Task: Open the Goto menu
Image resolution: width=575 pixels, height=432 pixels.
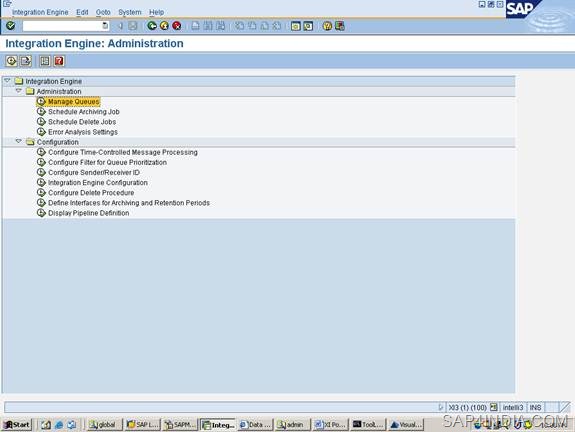Action: click(103, 12)
